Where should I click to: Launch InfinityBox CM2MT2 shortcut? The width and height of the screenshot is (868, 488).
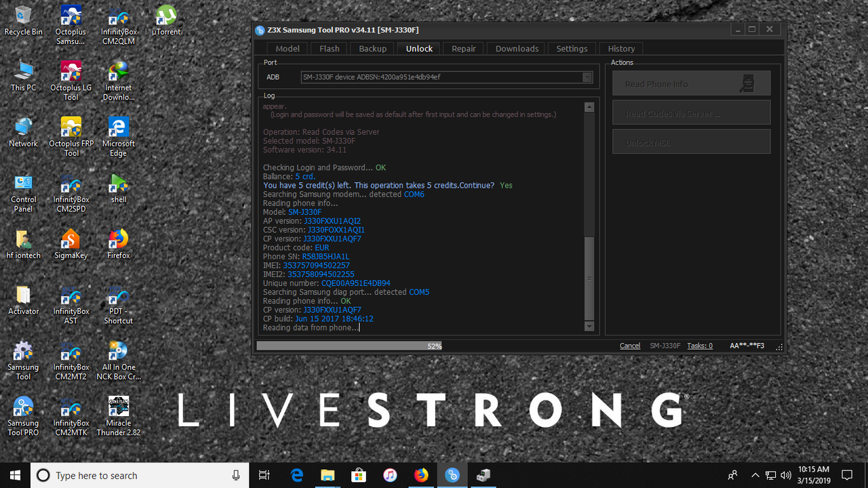point(71,361)
